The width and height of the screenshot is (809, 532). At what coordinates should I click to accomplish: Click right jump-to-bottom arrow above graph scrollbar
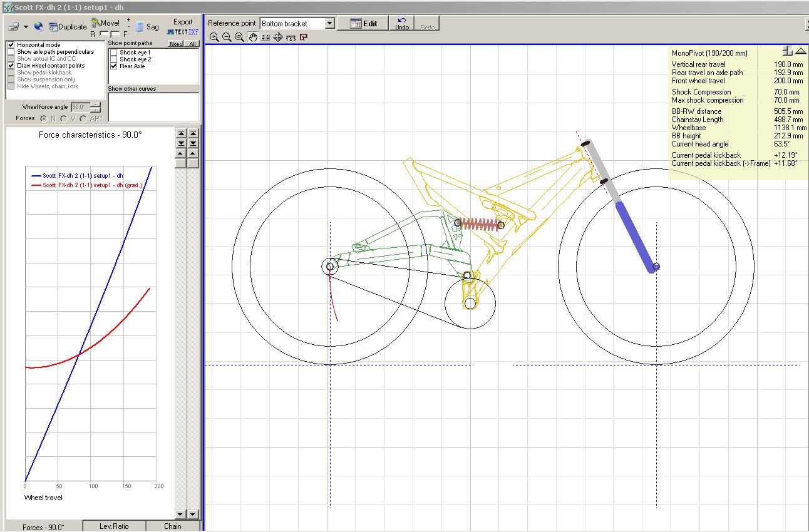pyautogui.click(x=193, y=143)
